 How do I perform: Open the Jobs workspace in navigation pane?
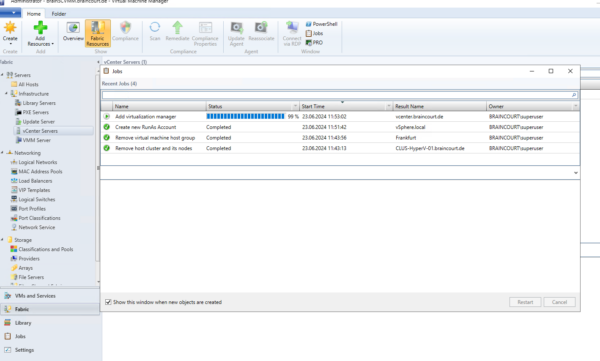point(50,336)
